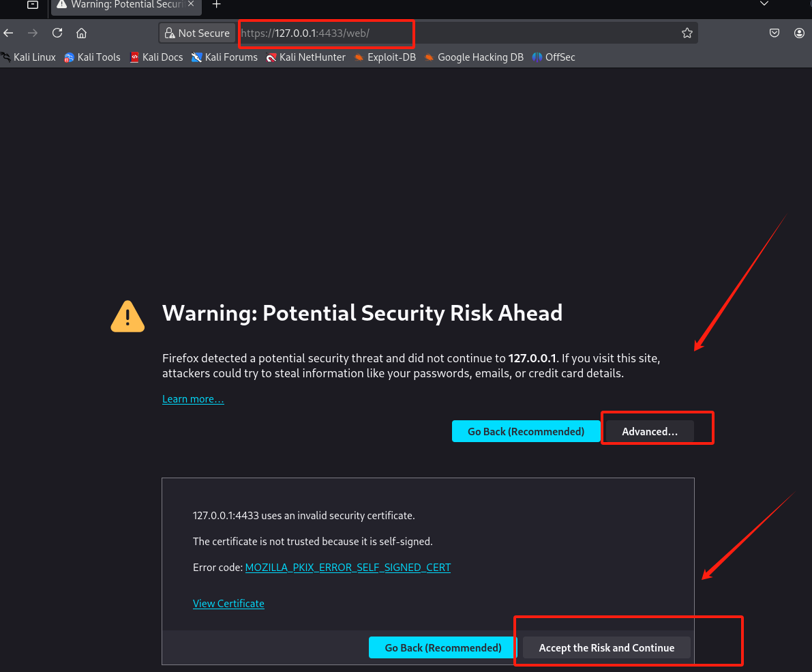
Task: Open the View Certificate link
Action: click(x=228, y=604)
